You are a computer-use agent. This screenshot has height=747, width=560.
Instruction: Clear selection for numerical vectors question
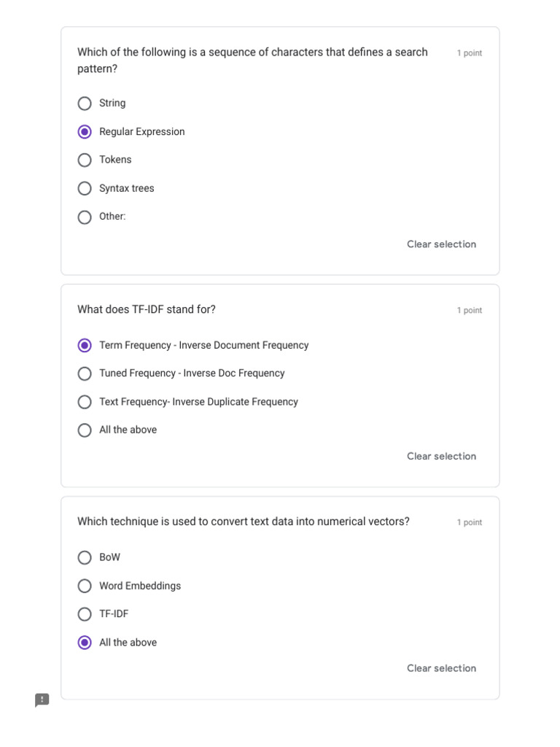coord(441,668)
